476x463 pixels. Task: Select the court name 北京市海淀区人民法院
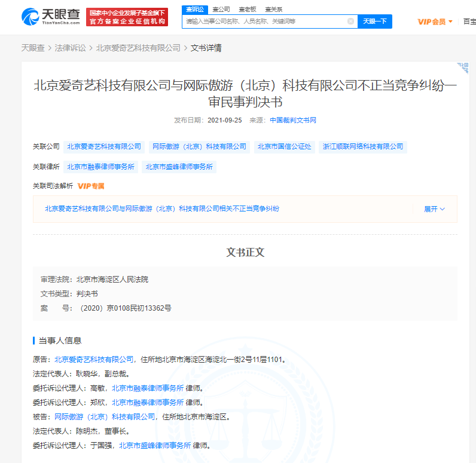(112, 280)
